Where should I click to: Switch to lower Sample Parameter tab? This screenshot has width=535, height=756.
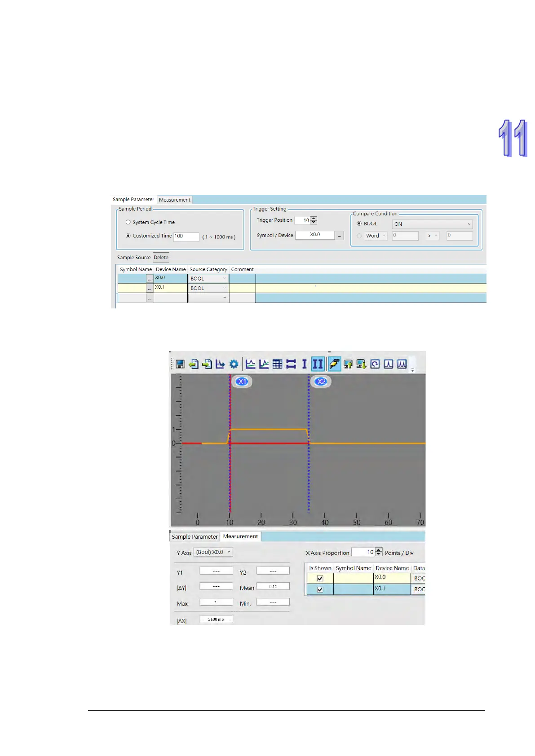195,536
